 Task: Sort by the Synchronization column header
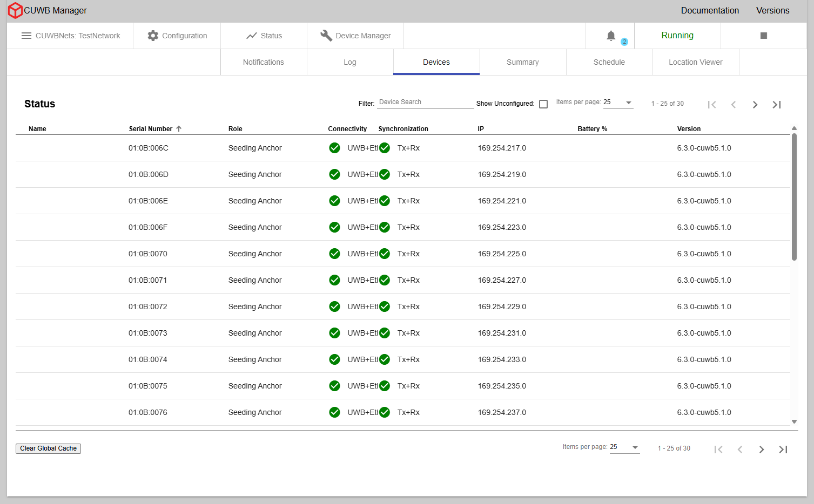pos(403,129)
